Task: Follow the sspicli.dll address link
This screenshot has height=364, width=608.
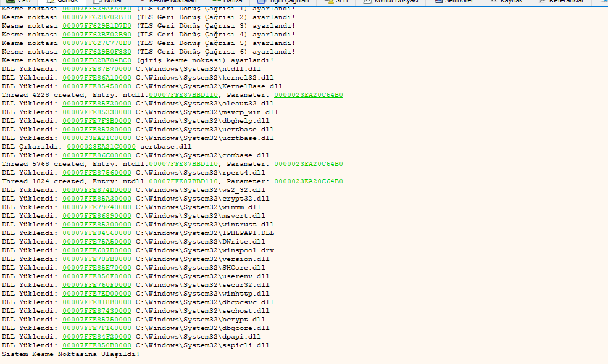Action: 97,345
